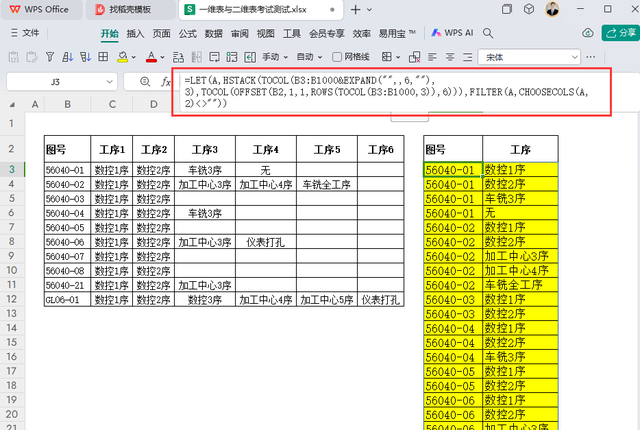Open font color dropdown arrow
This screenshot has width=640, height=430.
(162, 58)
